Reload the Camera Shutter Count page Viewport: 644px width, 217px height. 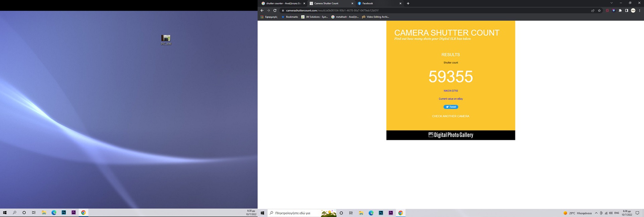275,11
